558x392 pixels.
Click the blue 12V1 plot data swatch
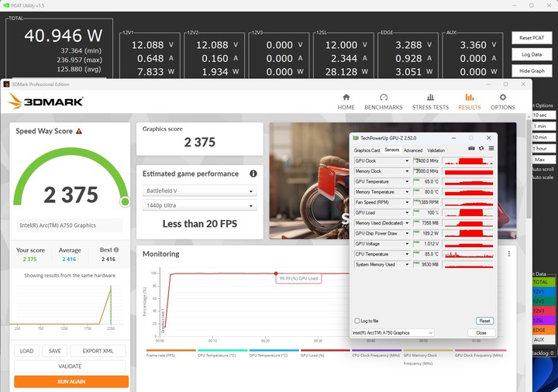(543, 291)
